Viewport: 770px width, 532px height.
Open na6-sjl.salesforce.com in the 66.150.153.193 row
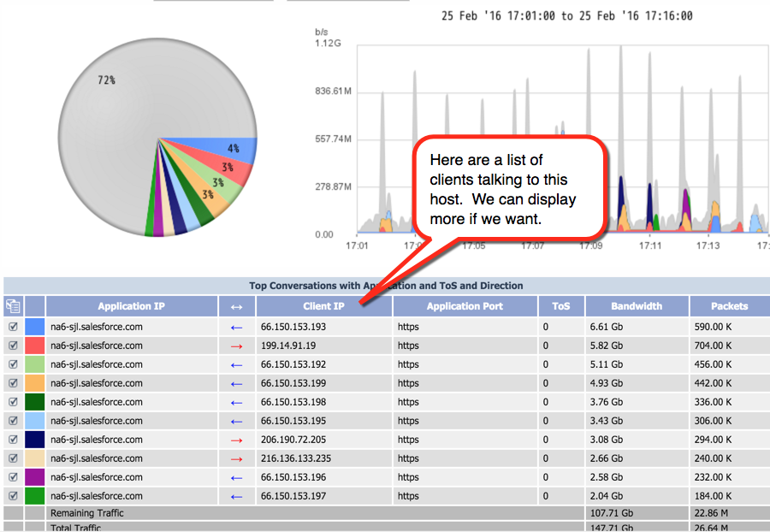pyautogui.click(x=97, y=327)
